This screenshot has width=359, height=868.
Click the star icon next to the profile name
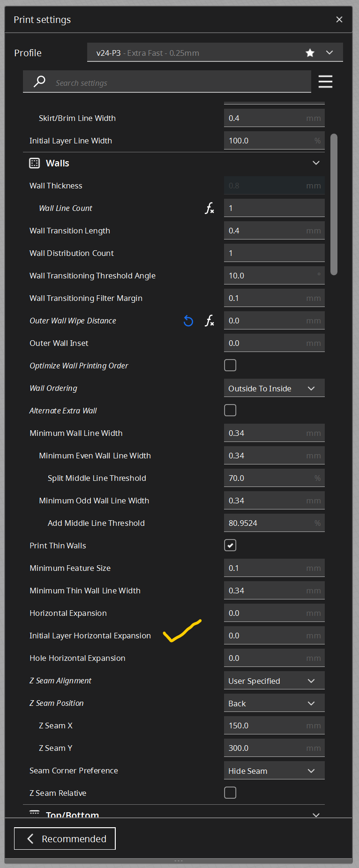coord(310,52)
